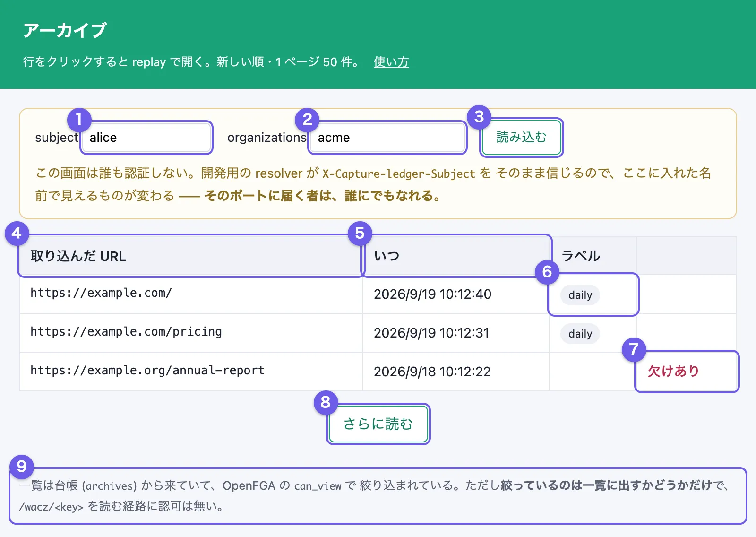Select the ラベル column header
This screenshot has width=756, height=537.
[x=593, y=256]
